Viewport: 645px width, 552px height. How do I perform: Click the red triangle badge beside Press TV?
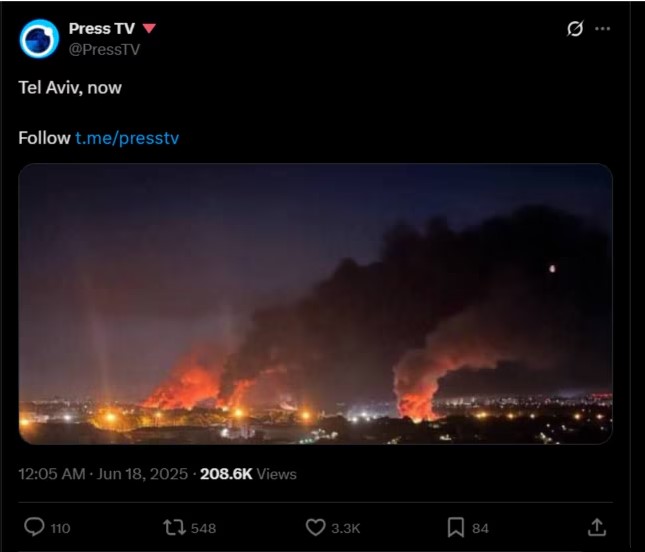[x=149, y=28]
